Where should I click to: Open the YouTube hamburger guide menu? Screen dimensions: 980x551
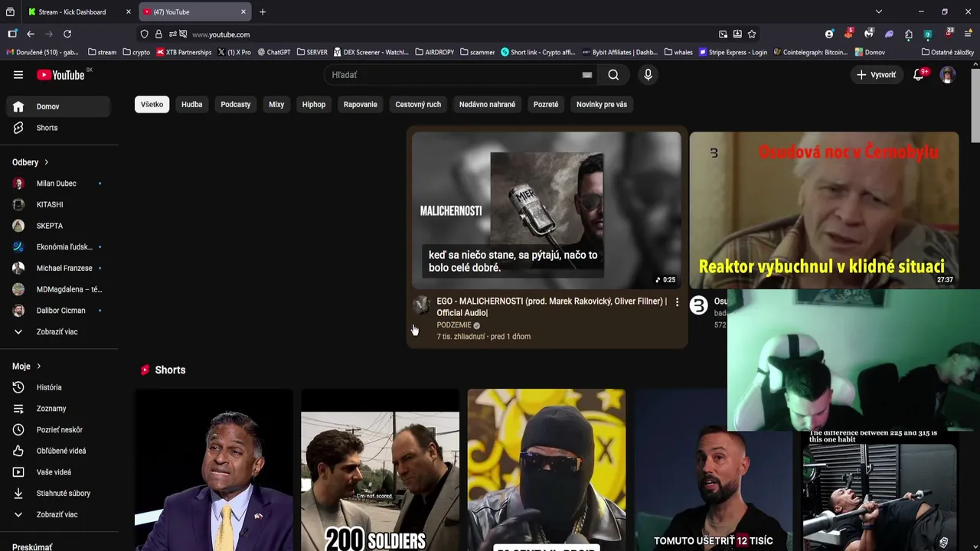(18, 75)
